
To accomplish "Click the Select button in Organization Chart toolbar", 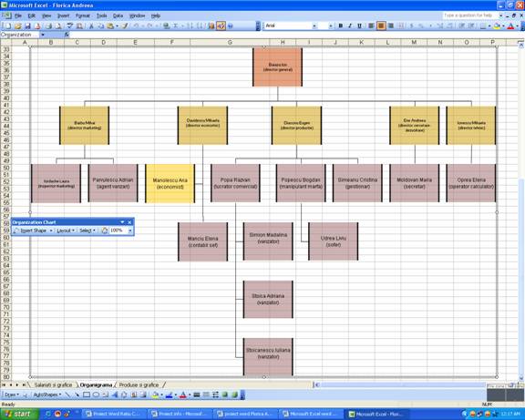I will tap(87, 230).
